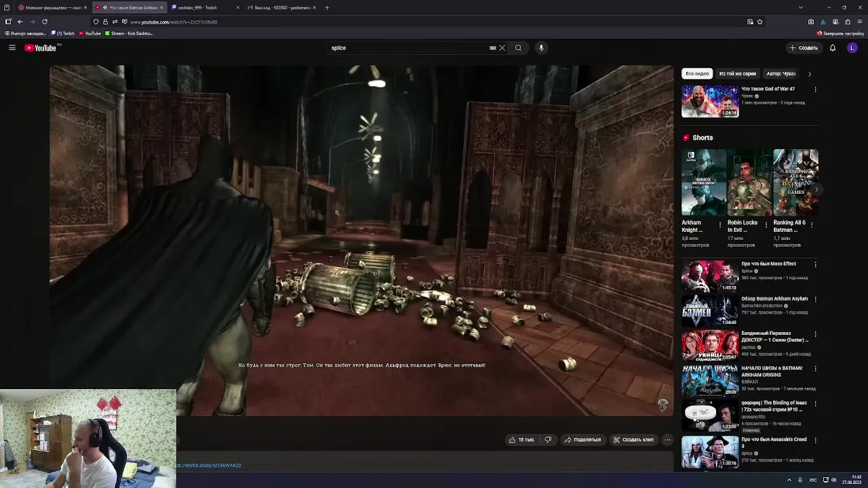Like the video with the '15 тыс.' button

pos(521,439)
